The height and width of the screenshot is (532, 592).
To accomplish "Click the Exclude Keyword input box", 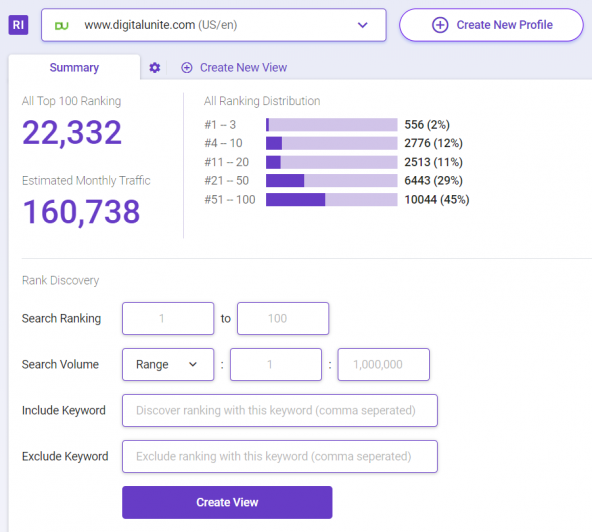I will (280, 456).
